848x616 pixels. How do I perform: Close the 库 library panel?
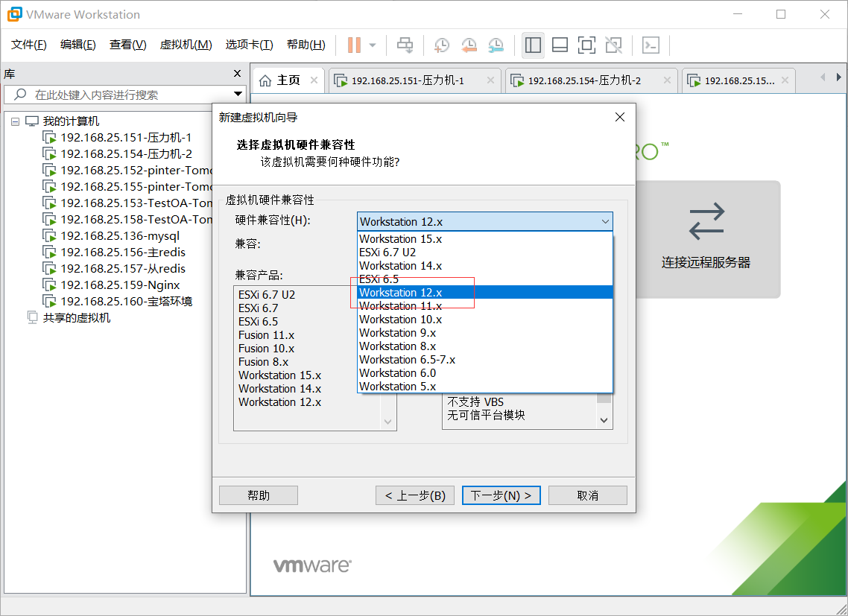coord(237,74)
